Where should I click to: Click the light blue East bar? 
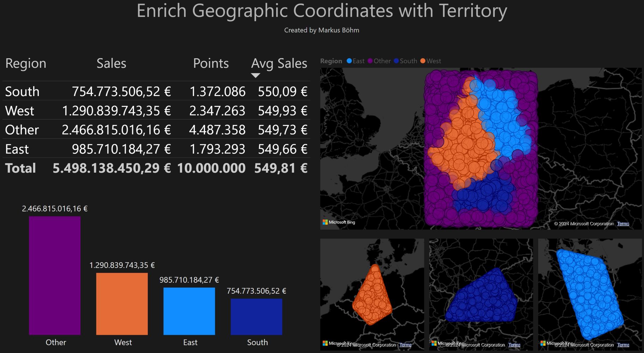click(x=189, y=311)
